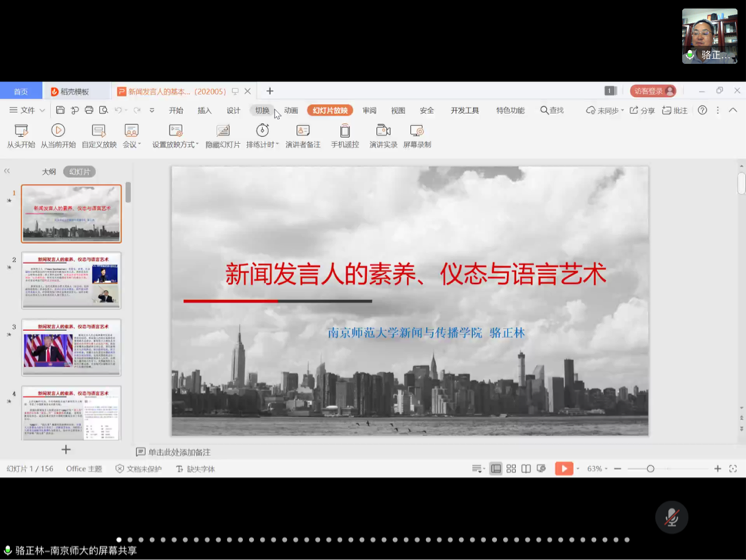The image size is (746, 560).
Task: Select slide 3 thumbnail
Action: (71, 347)
